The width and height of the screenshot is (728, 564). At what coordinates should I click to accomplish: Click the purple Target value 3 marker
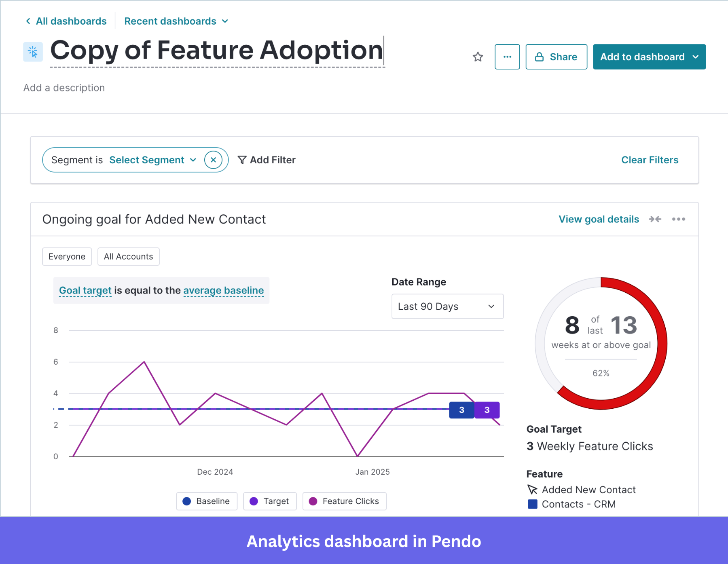pos(487,410)
